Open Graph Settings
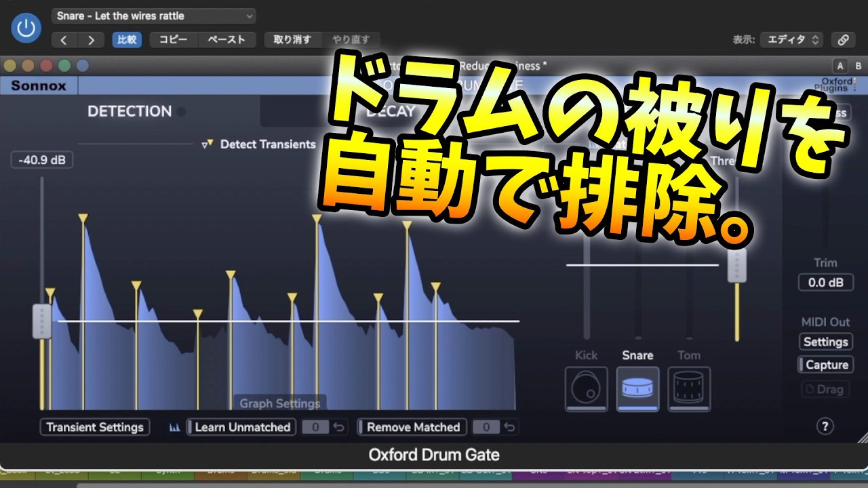868x488 pixels. [279, 403]
